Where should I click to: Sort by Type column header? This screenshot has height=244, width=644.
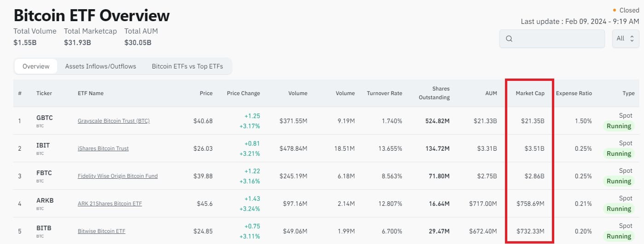[628, 93]
